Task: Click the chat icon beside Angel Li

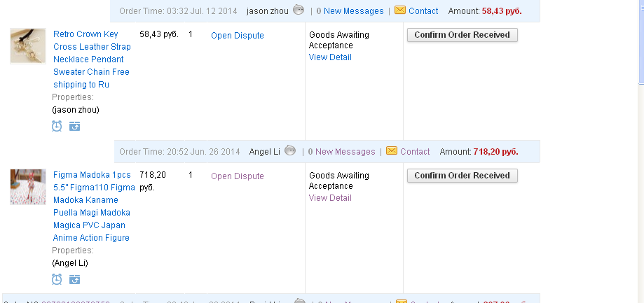Action: (289, 151)
